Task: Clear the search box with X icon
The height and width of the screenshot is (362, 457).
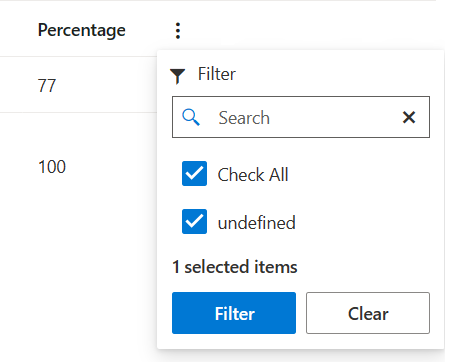Action: (x=409, y=117)
